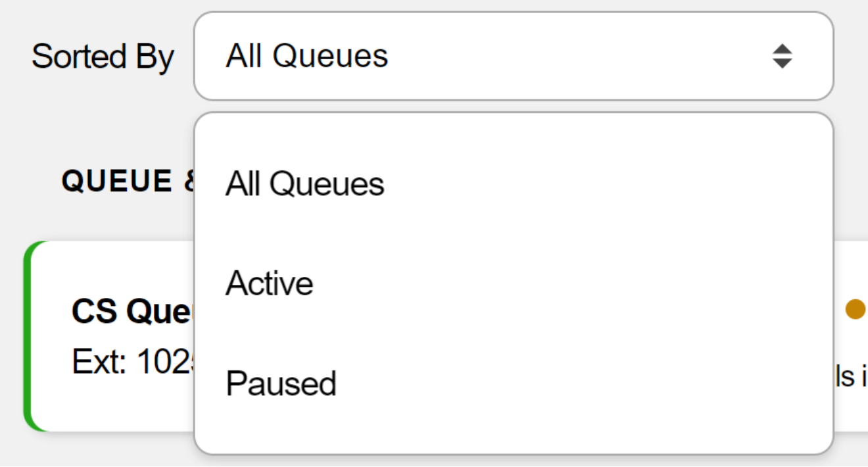The image size is (868, 467).
Task: Click the empty space right of 'Active' option
Action: tap(559, 283)
